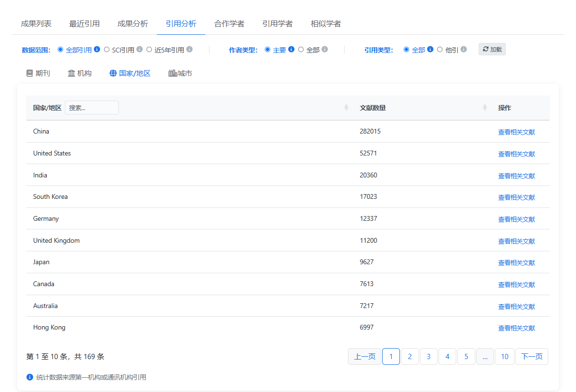The height and width of the screenshot is (392, 576).
Task: Choose 他引 citation type radio
Action: point(440,49)
